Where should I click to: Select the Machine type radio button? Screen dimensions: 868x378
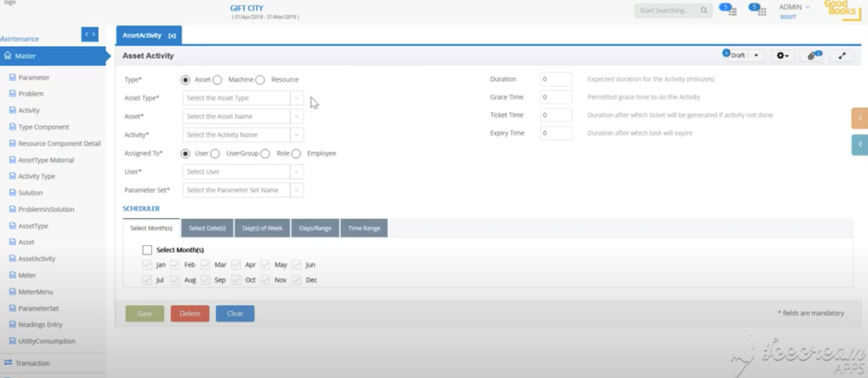tap(218, 80)
